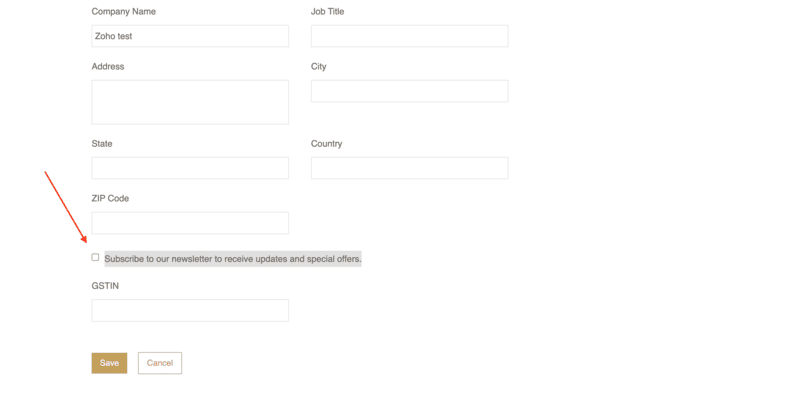Click the Company Name input field
The width and height of the screenshot is (800, 413).
pos(190,36)
